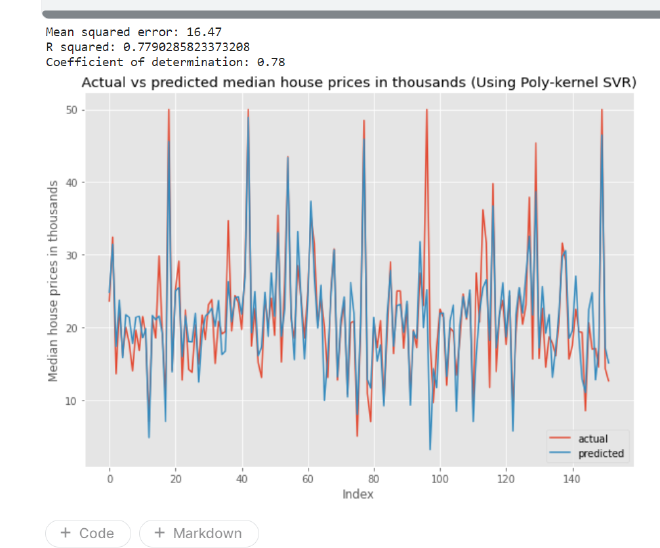
Task: Click the red line icon in the legend
Action: pyautogui.click(x=561, y=438)
